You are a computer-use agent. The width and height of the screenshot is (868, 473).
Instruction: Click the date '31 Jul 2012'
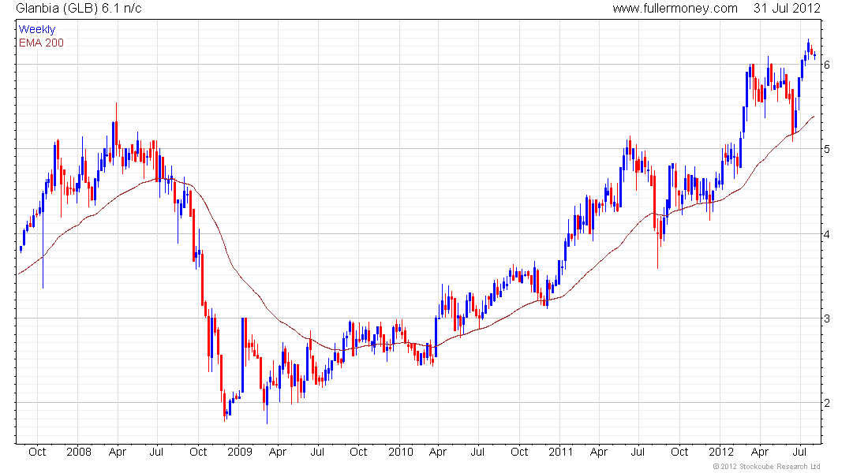pos(787,9)
